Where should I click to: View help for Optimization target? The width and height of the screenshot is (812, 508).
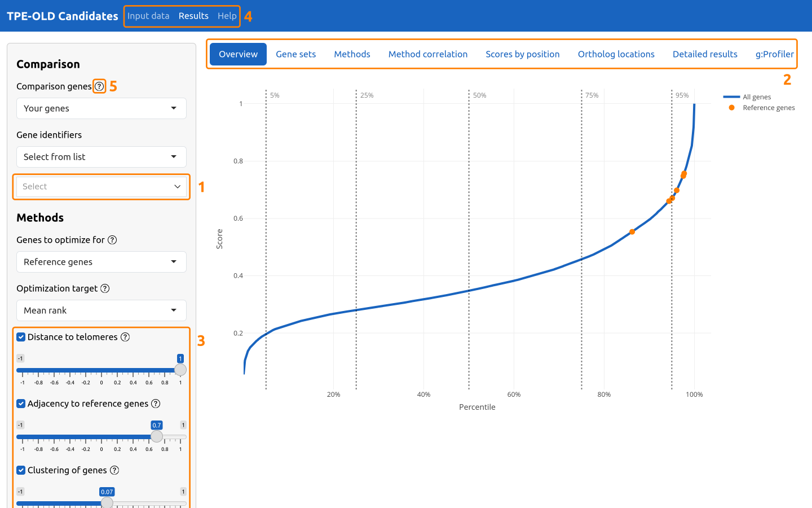(x=105, y=288)
